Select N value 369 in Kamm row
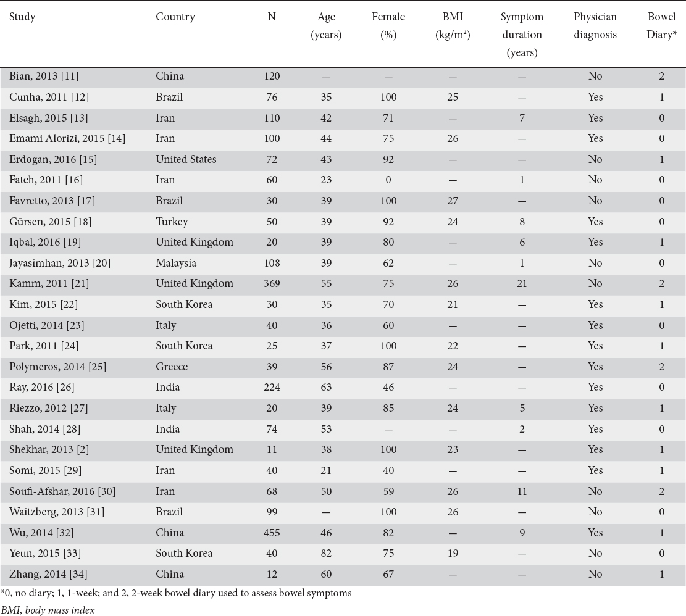Viewport: 686px width, 616px height. [272, 284]
